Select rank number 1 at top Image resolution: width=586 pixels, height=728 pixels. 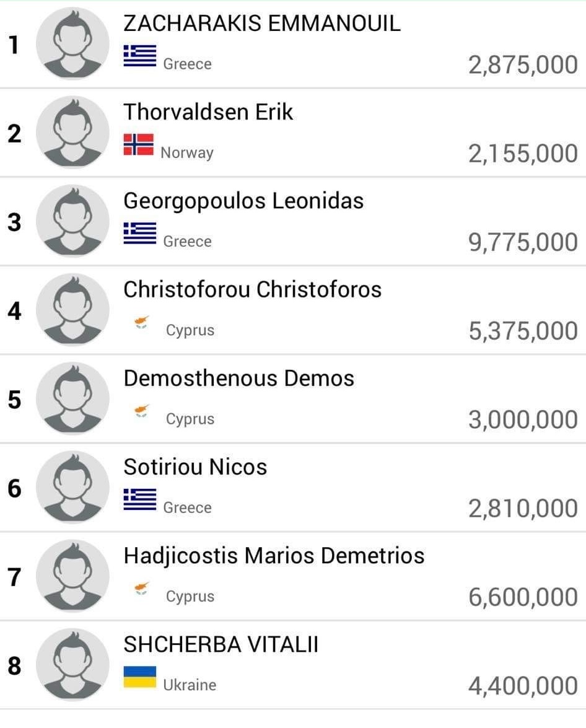(x=14, y=45)
